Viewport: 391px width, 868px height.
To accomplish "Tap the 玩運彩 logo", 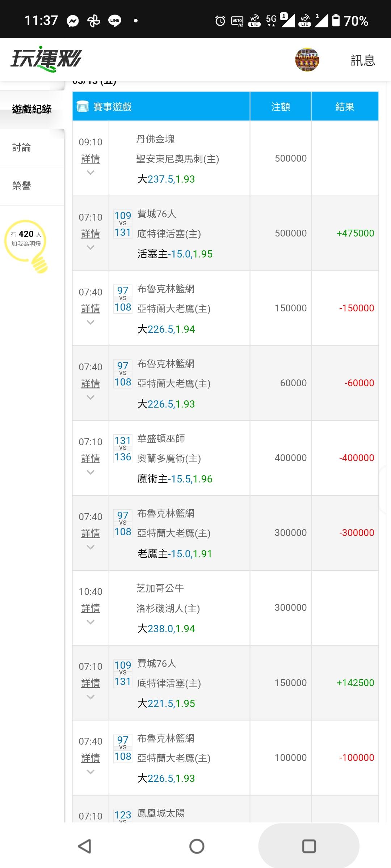I will pyautogui.click(x=46, y=59).
